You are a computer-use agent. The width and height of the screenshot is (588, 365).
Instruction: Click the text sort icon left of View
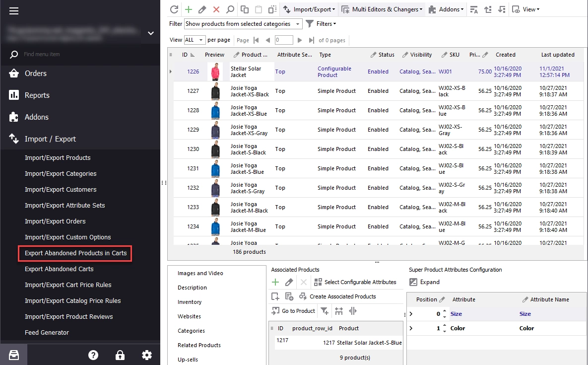pyautogui.click(x=474, y=9)
